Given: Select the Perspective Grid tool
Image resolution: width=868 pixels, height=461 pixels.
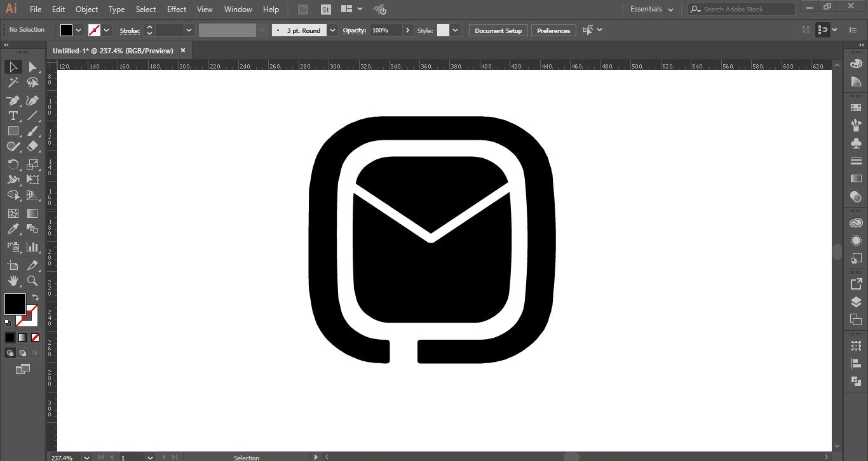Looking at the screenshot, I should point(32,195).
